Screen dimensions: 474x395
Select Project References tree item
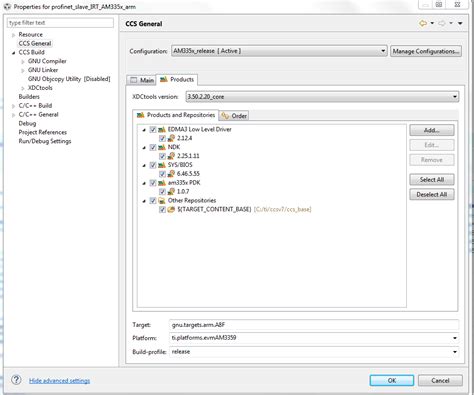(43, 132)
